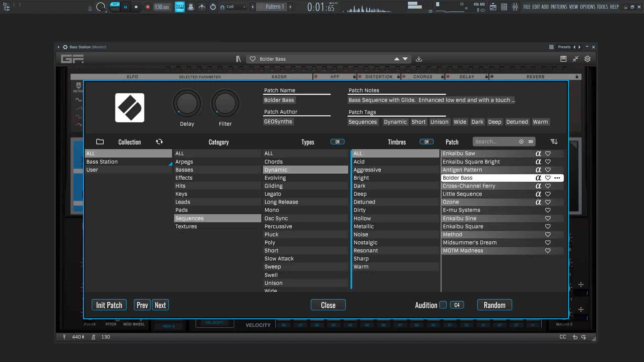Viewport: 644px width, 362px height.
Task: Toggle the Types OR switch
Action: pos(337,142)
